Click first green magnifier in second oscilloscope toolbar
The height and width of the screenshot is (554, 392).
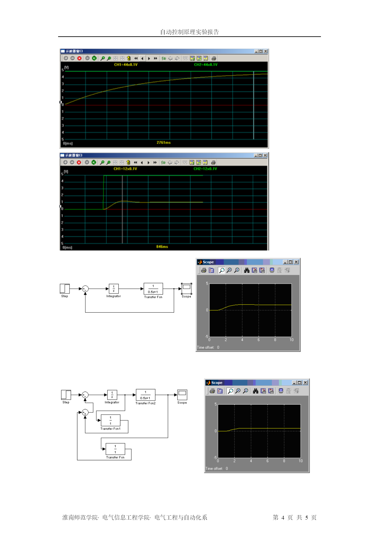pyautogui.click(x=102, y=163)
